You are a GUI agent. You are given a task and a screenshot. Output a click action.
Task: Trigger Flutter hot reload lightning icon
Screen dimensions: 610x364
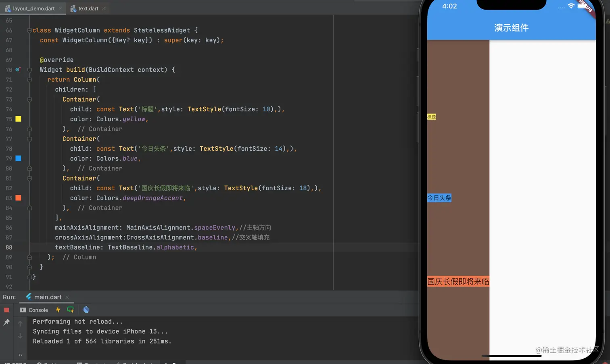(58, 310)
